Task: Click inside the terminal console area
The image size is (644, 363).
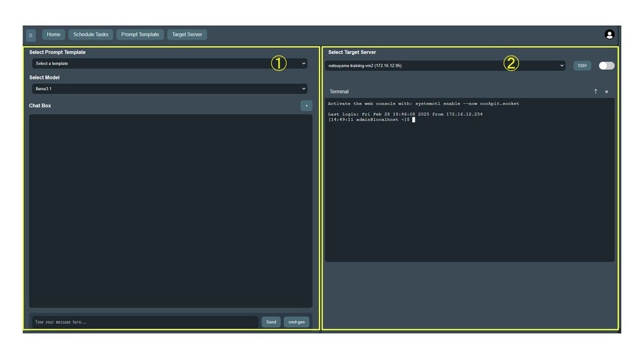Action: tap(469, 187)
